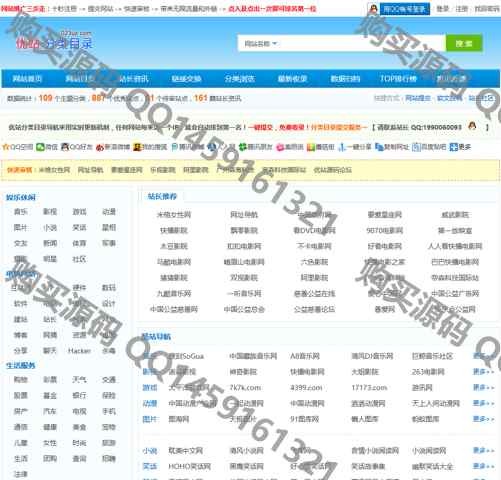The image size is (501, 480).
Task: Click 招聘 under 生活服务
Action: (x=109, y=459)
